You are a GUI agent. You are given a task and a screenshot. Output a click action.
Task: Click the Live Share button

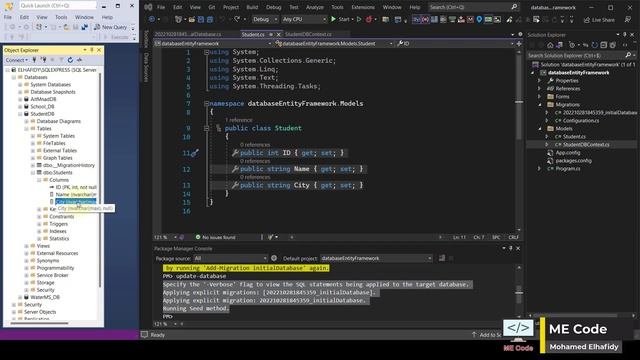599,20
